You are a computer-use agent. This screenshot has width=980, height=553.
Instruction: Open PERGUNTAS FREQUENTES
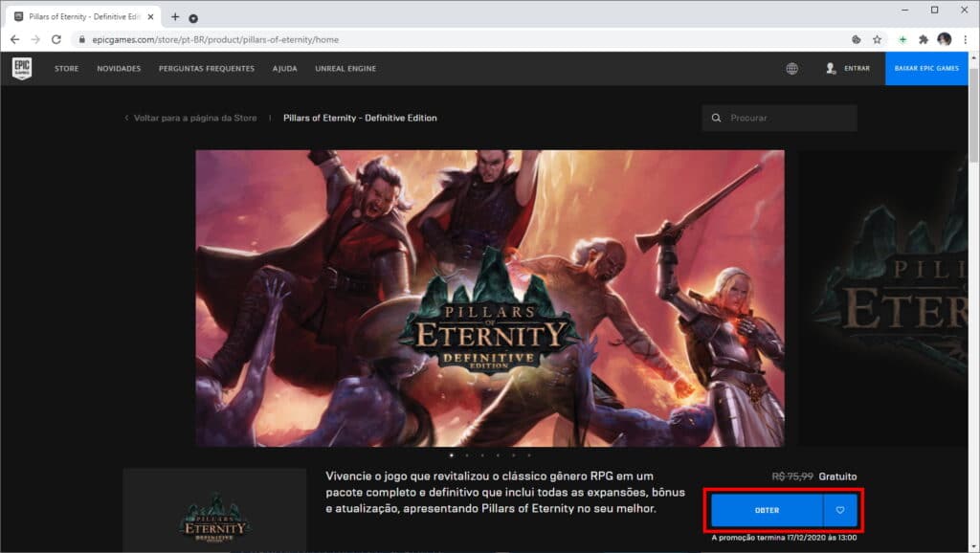click(x=207, y=69)
